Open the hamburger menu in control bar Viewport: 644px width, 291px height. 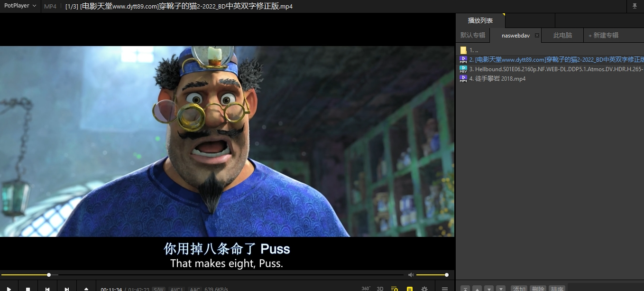tap(445, 288)
